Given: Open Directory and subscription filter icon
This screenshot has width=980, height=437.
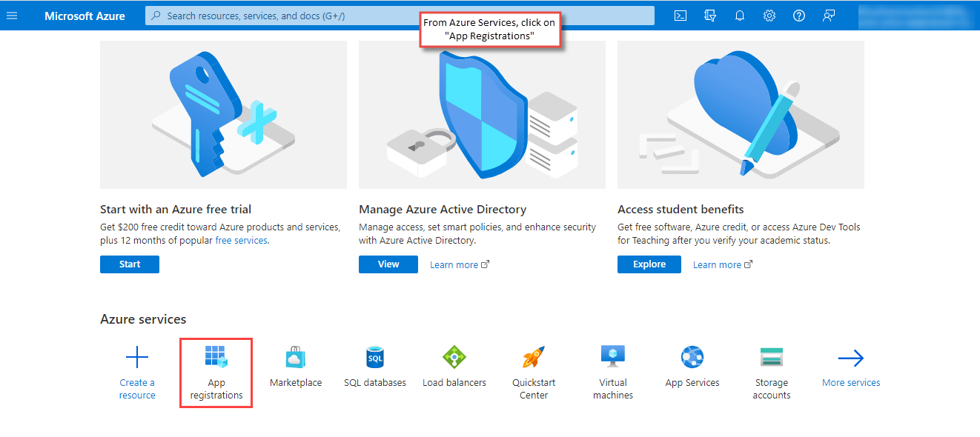Looking at the screenshot, I should 710,16.
